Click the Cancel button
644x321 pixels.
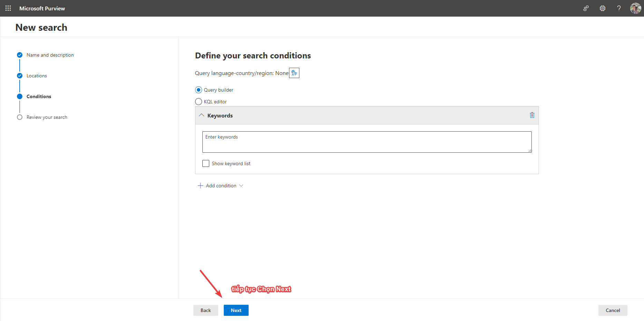click(x=613, y=310)
